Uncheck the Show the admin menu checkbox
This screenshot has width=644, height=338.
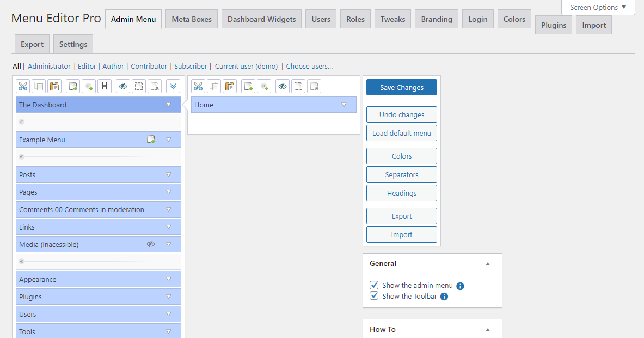(374, 285)
